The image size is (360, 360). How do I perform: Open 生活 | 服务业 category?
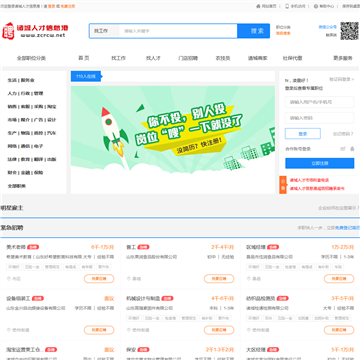[21, 80]
